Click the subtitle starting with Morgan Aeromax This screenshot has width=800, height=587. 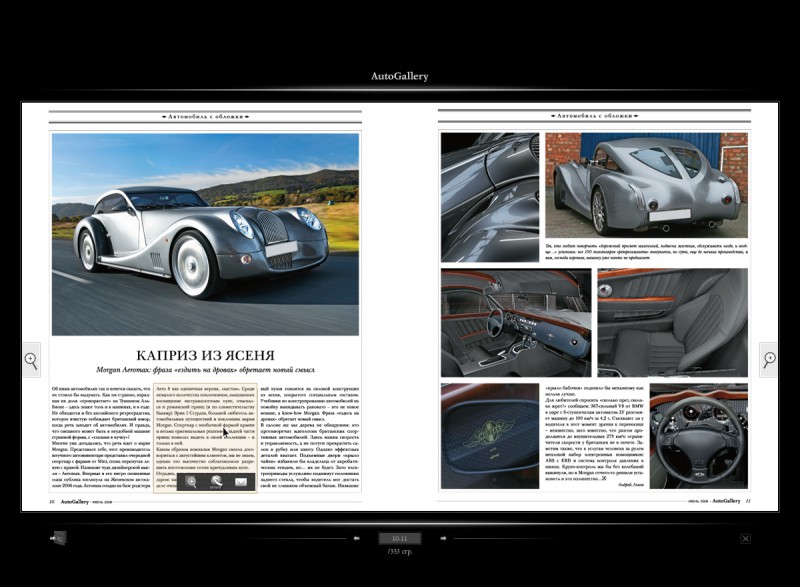point(206,370)
